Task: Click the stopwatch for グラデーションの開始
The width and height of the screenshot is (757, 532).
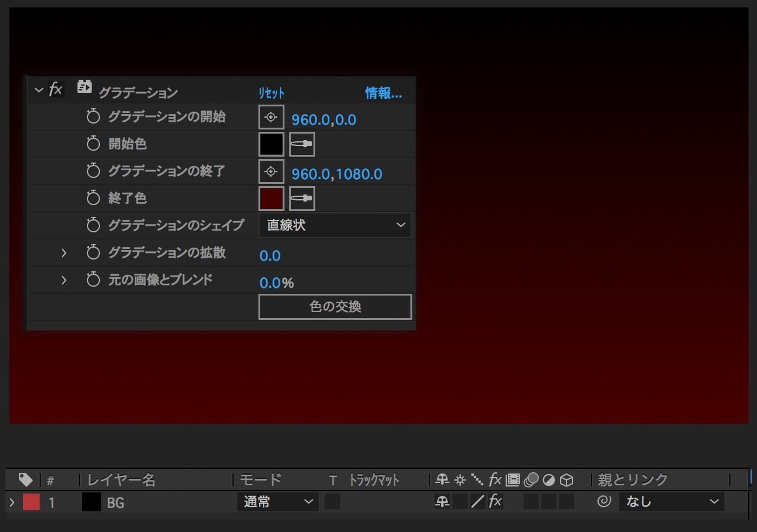Action: (x=93, y=117)
